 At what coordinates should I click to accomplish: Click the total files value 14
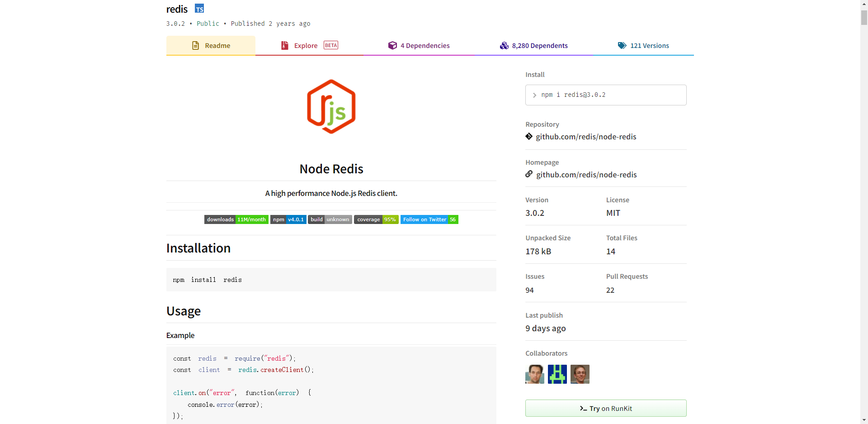tap(611, 251)
